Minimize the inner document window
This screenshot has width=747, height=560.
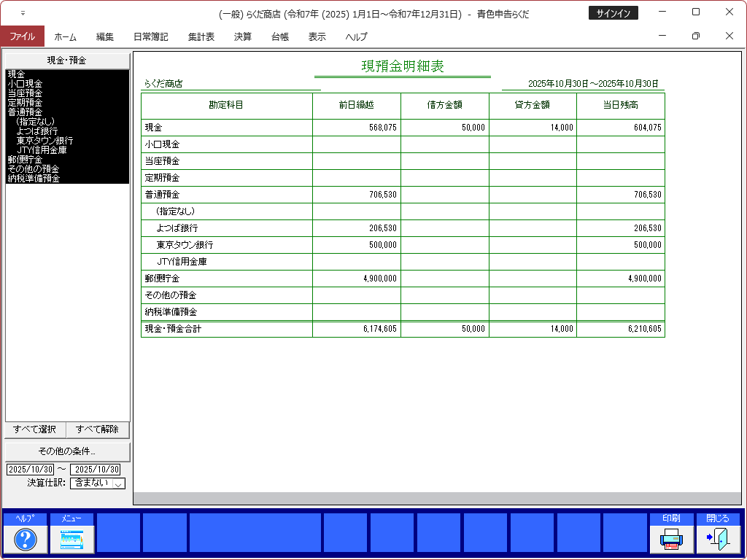662,36
